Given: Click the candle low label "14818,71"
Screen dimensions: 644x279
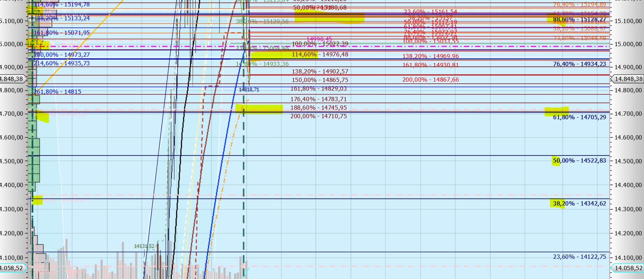Looking at the screenshot, I should click(x=249, y=89).
